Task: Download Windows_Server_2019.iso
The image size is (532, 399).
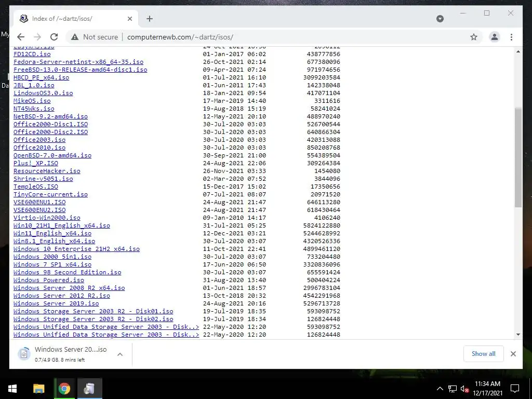Action: [56, 303]
